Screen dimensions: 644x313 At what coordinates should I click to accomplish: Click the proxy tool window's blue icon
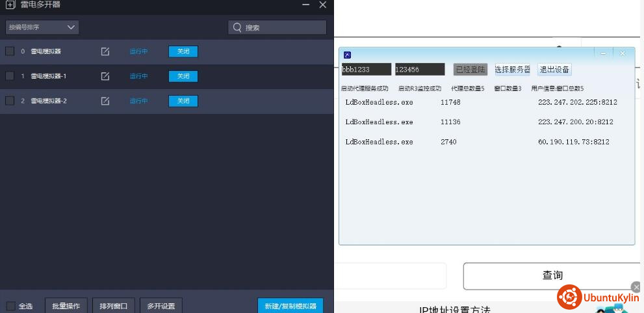(348, 55)
